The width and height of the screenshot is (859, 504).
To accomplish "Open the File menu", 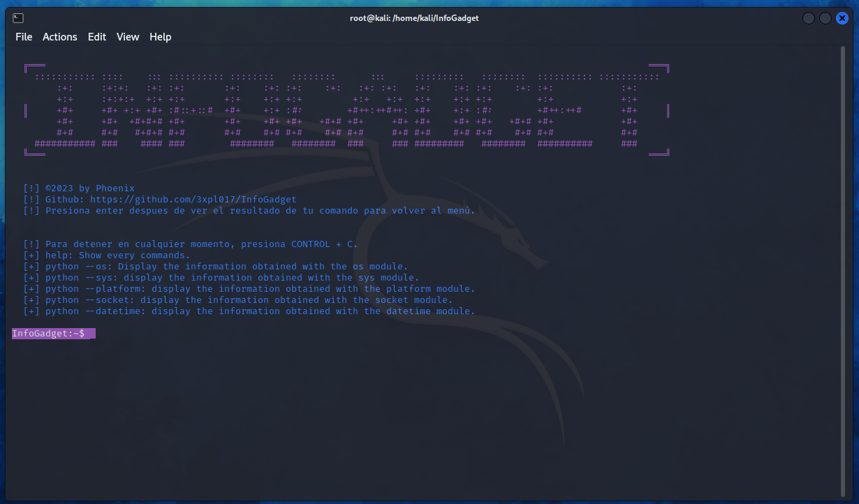I will coord(24,37).
